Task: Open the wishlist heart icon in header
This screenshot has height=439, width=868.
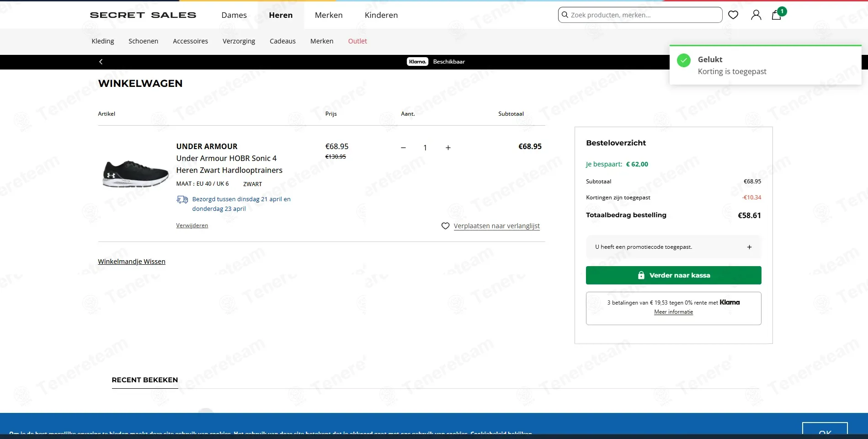Action: [x=733, y=15]
